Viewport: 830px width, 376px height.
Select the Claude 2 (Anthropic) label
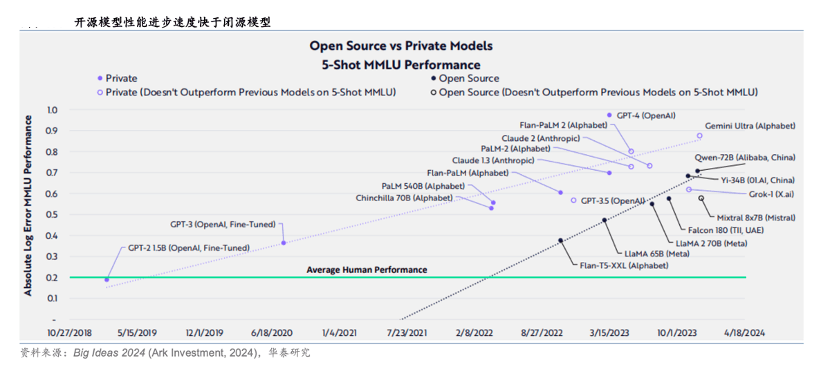tap(540, 138)
